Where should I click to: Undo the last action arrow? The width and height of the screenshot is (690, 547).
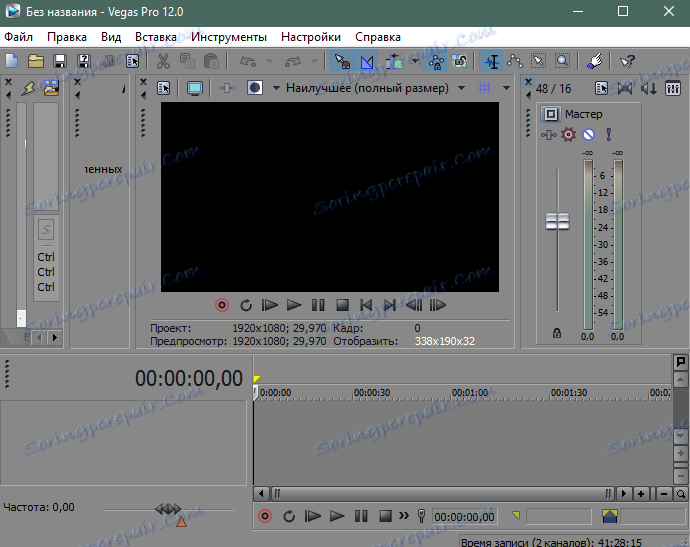click(x=248, y=61)
